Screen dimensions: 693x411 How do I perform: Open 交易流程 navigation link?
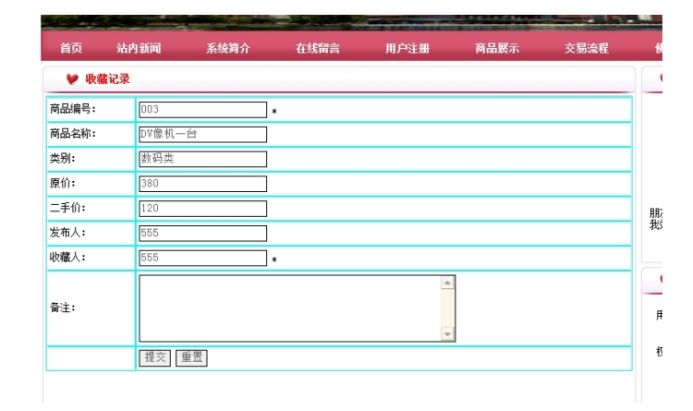(586, 48)
